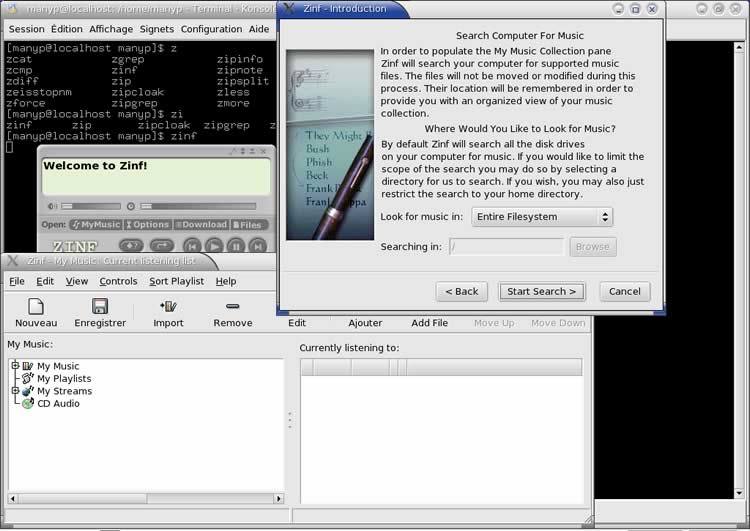Screen dimensions: 750x531
Task: Toggle shuffle button in Zinf player
Action: 131,246
